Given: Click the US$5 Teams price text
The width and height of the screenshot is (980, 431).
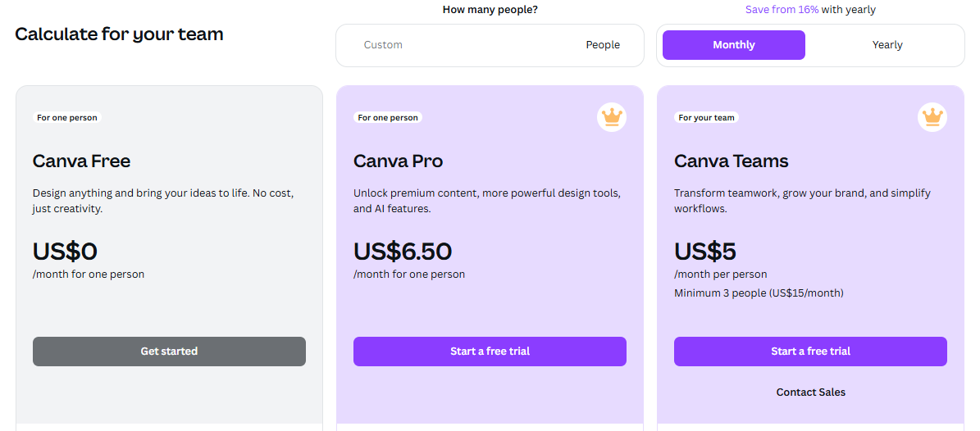Looking at the screenshot, I should [705, 251].
